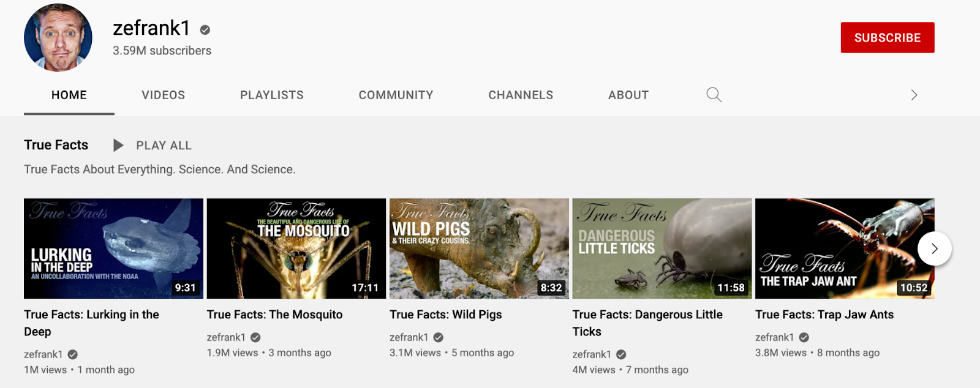Open the True Facts playlist heading

pyautogui.click(x=56, y=145)
